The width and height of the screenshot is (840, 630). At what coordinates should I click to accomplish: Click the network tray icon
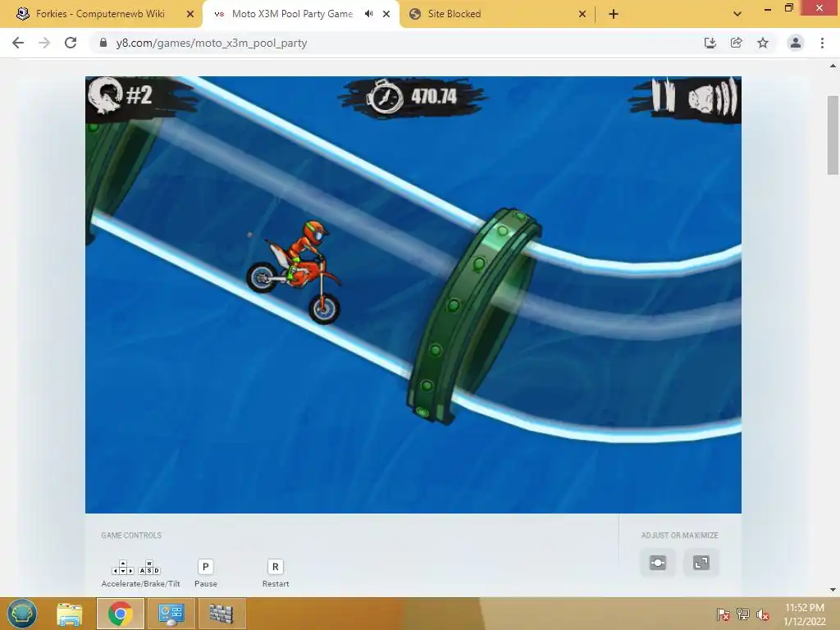tap(742, 614)
